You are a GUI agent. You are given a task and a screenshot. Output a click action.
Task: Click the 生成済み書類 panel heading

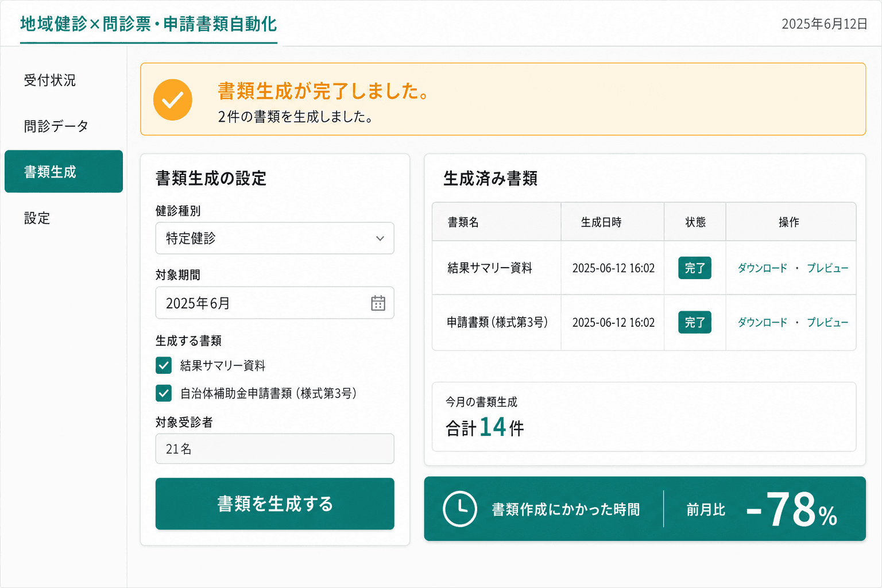pyautogui.click(x=490, y=179)
